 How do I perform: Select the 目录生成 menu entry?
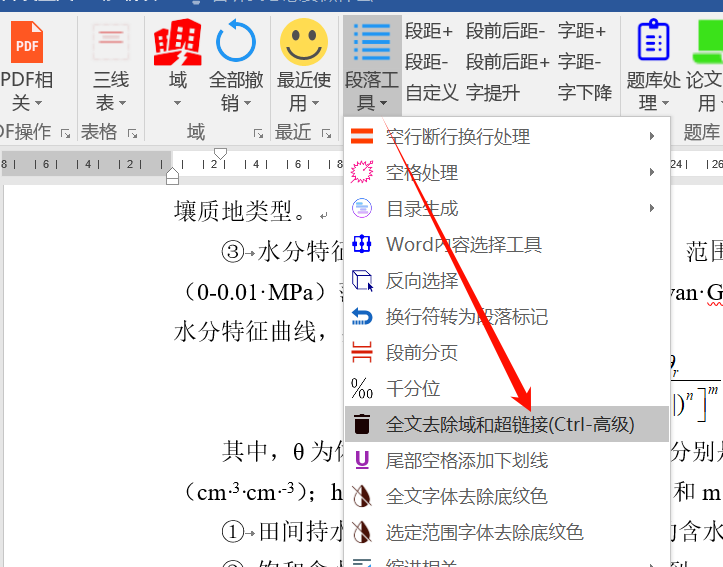tap(506, 208)
